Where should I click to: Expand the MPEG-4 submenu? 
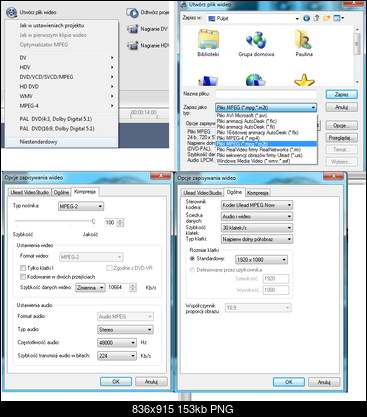pos(62,106)
